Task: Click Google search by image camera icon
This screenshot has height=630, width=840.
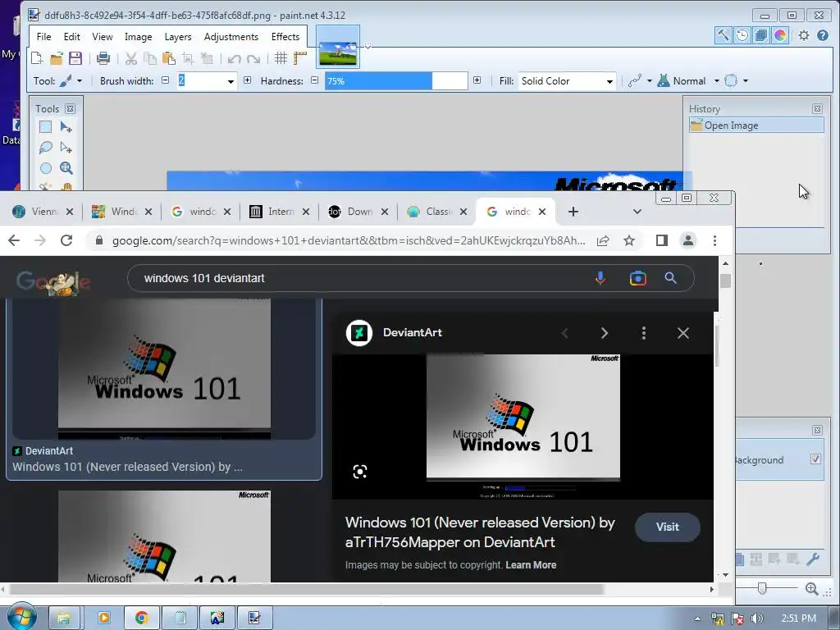Action: (x=637, y=278)
